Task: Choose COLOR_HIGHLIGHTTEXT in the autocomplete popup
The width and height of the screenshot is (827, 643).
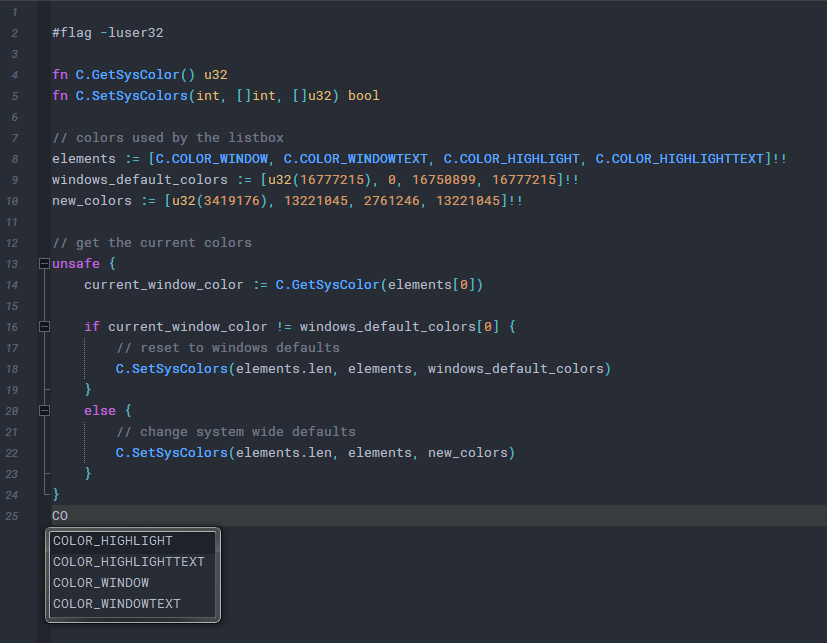Action: tap(128, 562)
